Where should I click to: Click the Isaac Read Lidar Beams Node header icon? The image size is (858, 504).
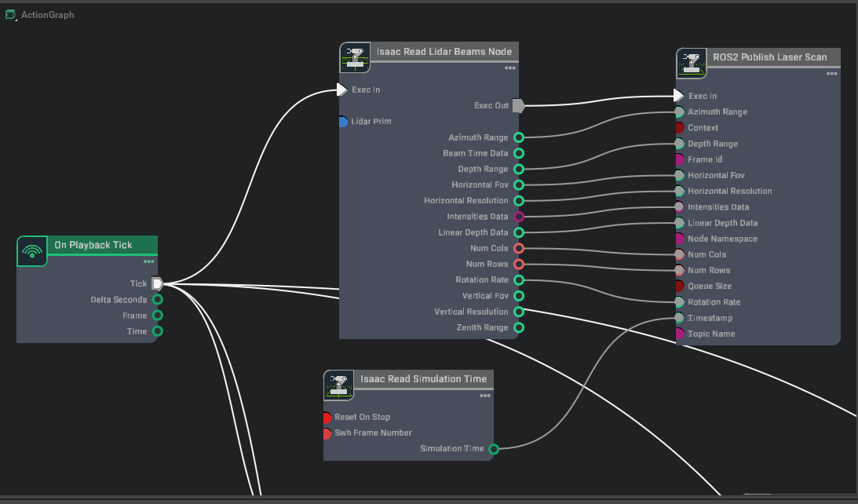(355, 56)
